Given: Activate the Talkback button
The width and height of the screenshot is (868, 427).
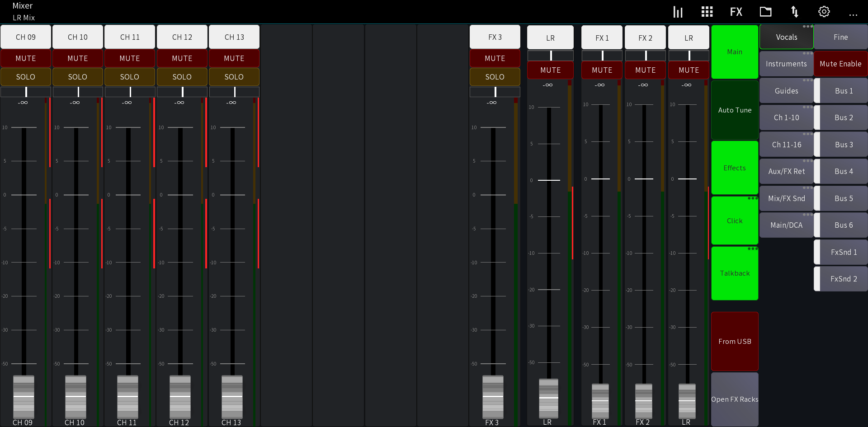Looking at the screenshot, I should point(734,273).
